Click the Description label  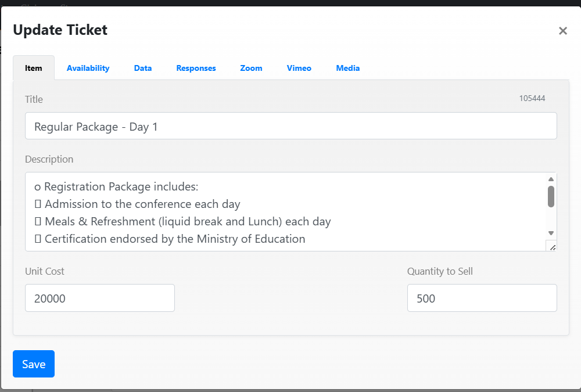(x=49, y=159)
